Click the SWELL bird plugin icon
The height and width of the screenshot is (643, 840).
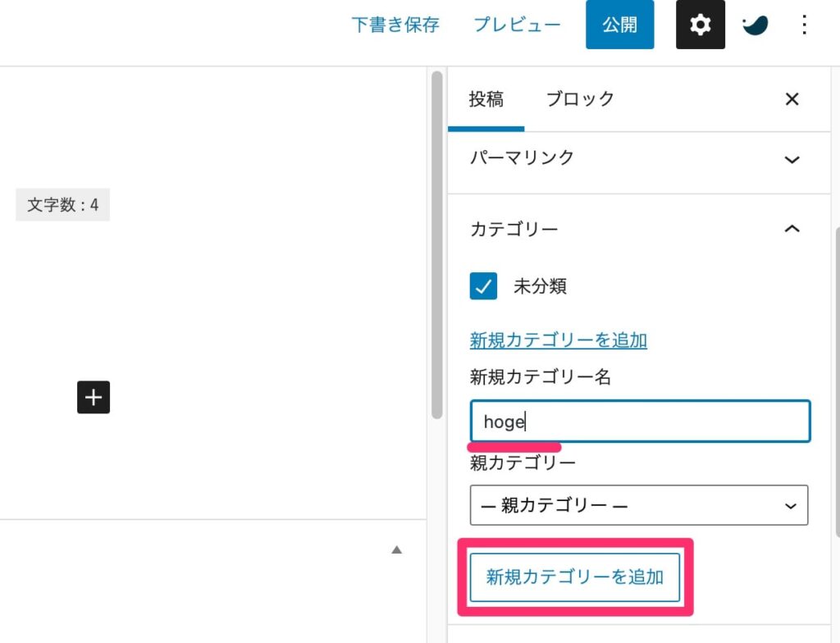pyautogui.click(x=756, y=25)
